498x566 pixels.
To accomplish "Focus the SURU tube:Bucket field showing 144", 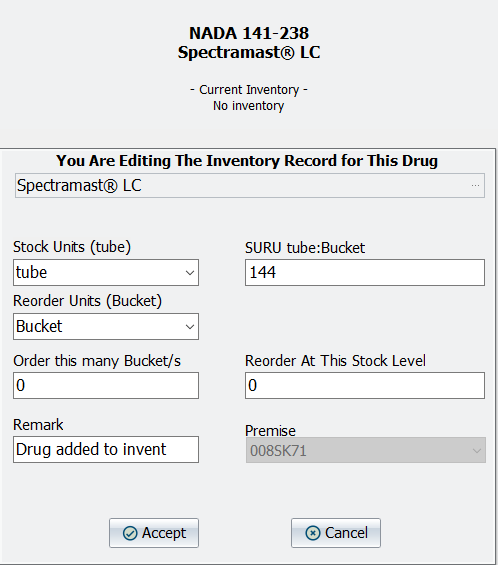I will 365,273.
